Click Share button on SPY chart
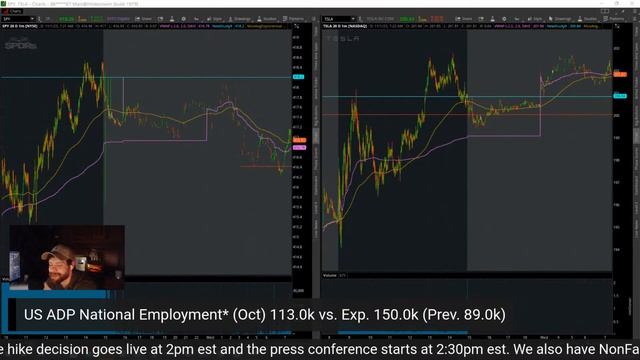The height and width of the screenshot is (360, 640). click(143, 19)
